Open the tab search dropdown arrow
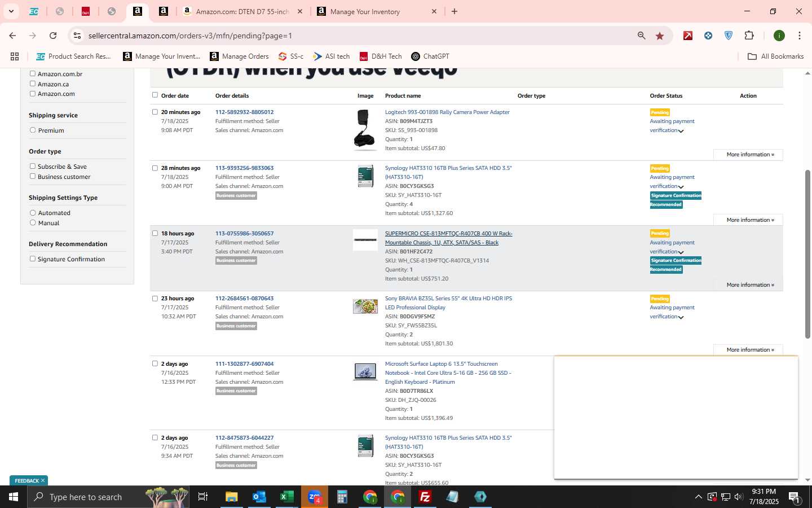 click(11, 11)
